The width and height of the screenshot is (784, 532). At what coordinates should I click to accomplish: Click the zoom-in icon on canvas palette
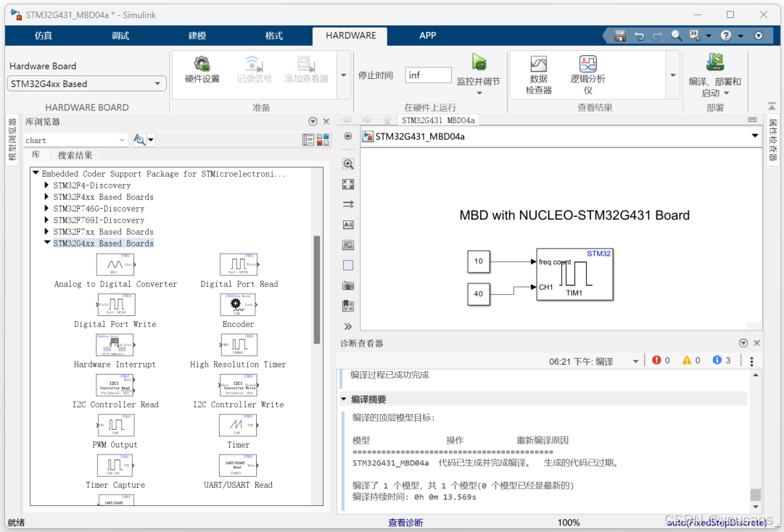tap(348, 164)
